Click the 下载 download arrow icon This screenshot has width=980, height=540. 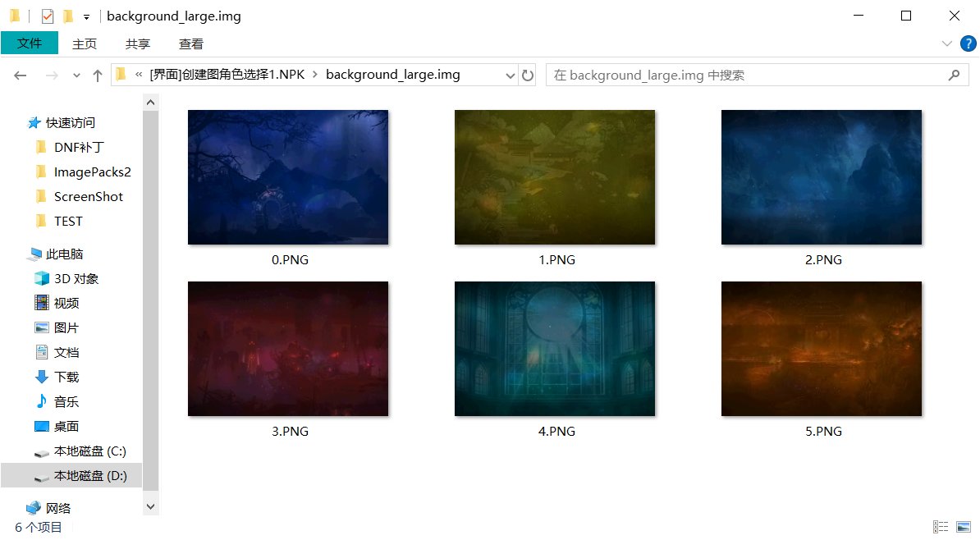tap(41, 377)
